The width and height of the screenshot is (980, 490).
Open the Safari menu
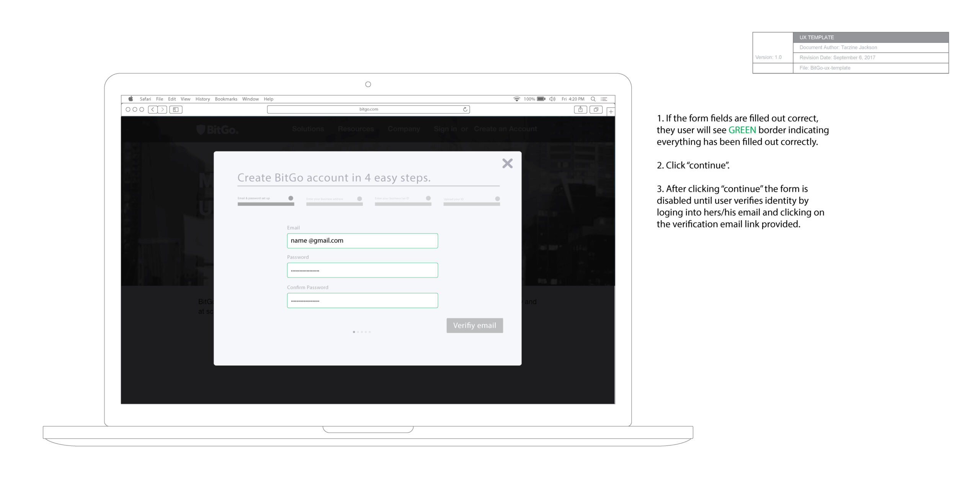pyautogui.click(x=145, y=99)
